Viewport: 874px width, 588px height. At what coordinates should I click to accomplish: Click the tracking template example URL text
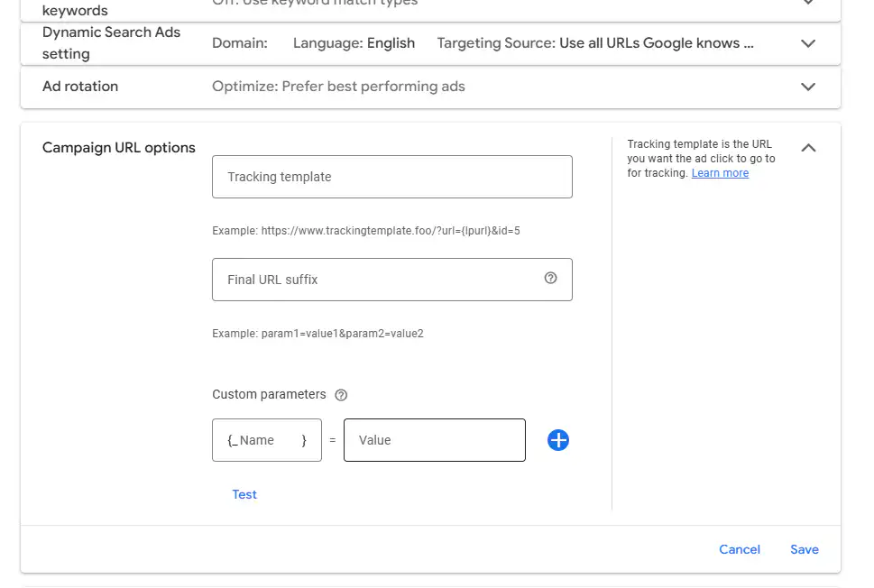coord(365,231)
